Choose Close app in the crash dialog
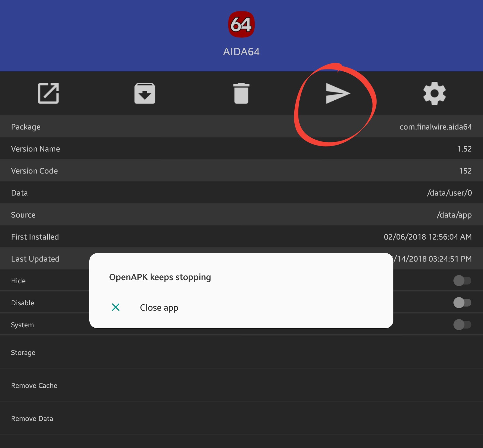Viewport: 483px width, 448px height. tap(159, 307)
